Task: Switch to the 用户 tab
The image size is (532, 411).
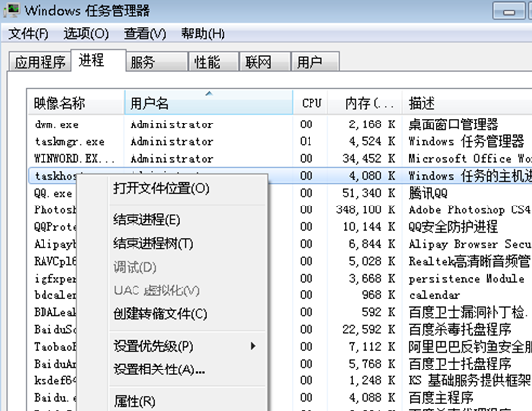Action: pos(315,62)
